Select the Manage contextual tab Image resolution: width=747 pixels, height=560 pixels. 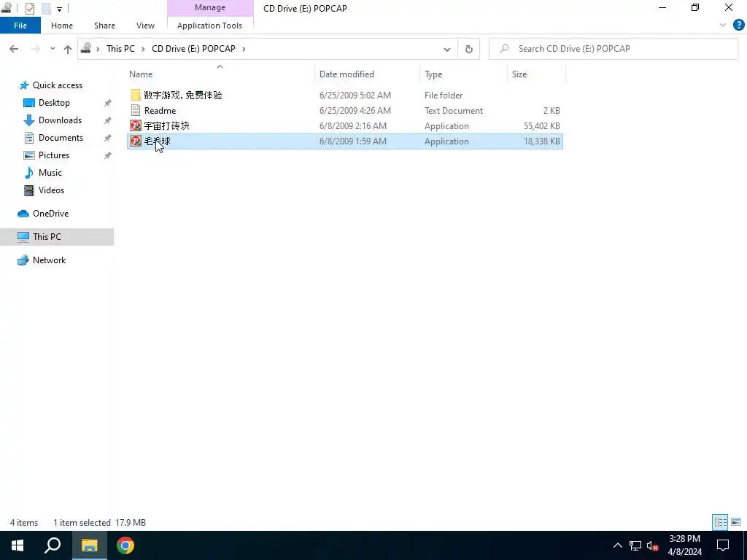[x=210, y=7]
